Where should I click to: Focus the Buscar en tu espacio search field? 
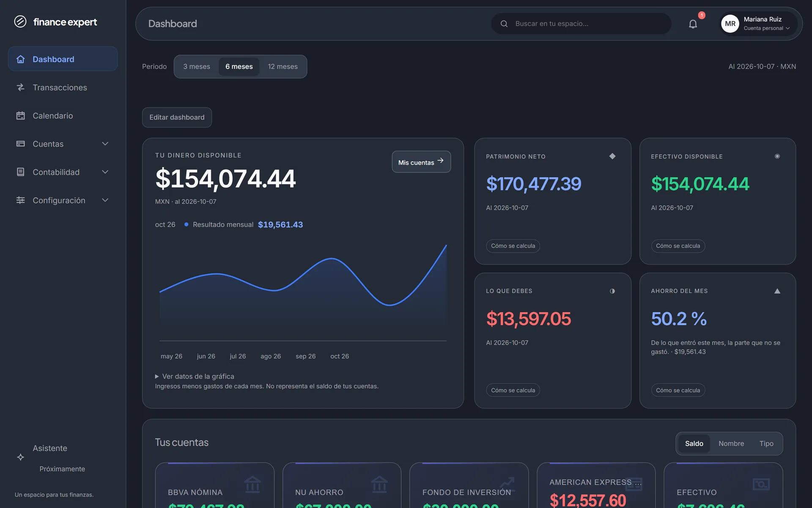tap(581, 24)
